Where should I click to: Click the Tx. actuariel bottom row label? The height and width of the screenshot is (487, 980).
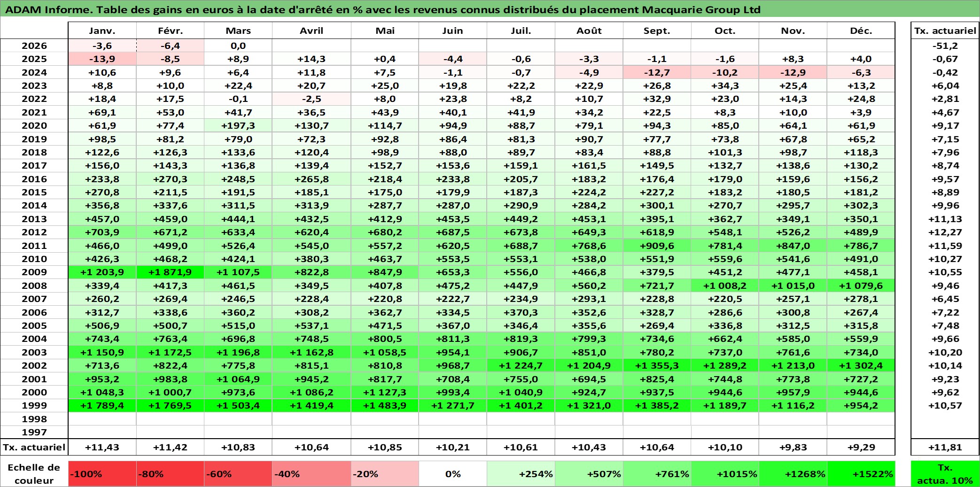tap(34, 447)
